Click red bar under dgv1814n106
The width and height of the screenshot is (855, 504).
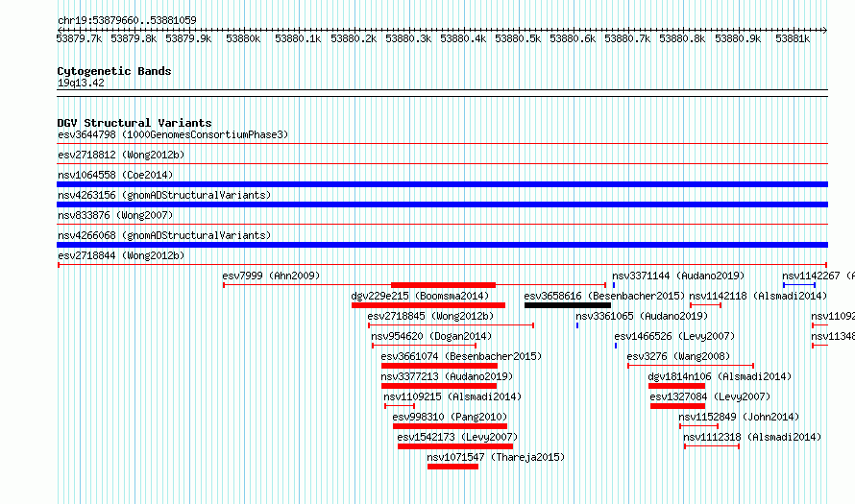tap(676, 386)
